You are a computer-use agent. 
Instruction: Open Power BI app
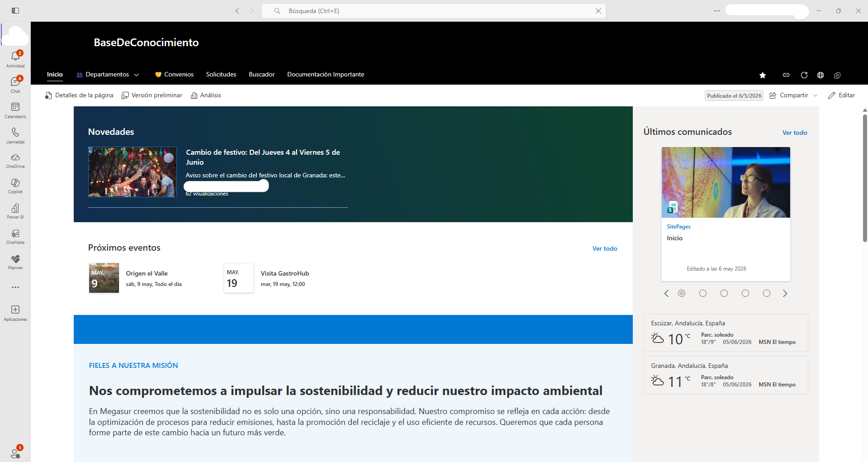pyautogui.click(x=15, y=211)
